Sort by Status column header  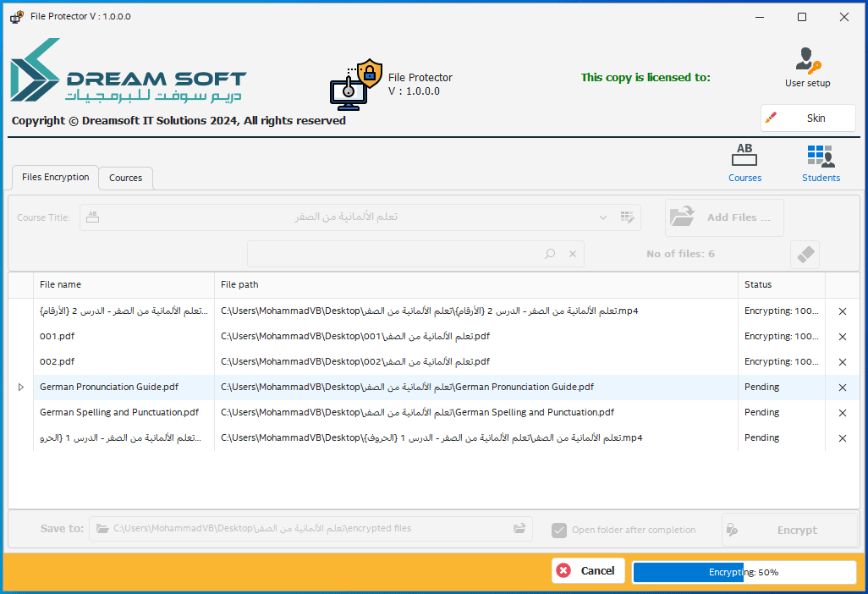pyautogui.click(x=781, y=284)
